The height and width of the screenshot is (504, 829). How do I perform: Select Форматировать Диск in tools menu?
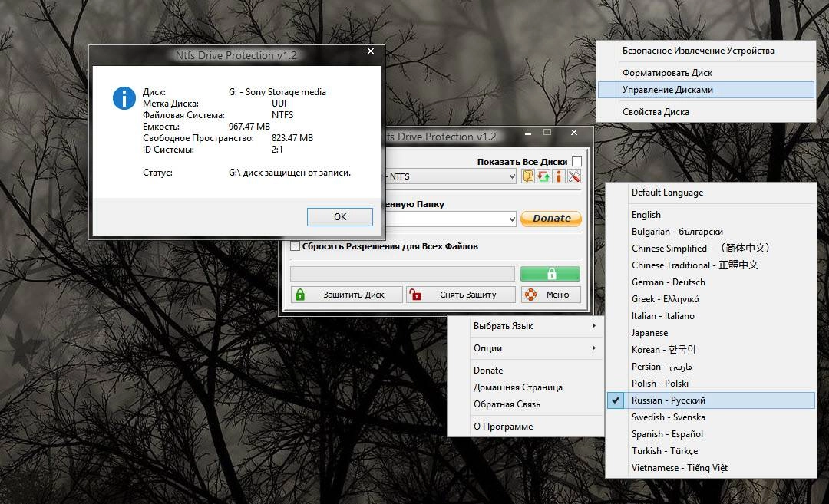pyautogui.click(x=706, y=73)
